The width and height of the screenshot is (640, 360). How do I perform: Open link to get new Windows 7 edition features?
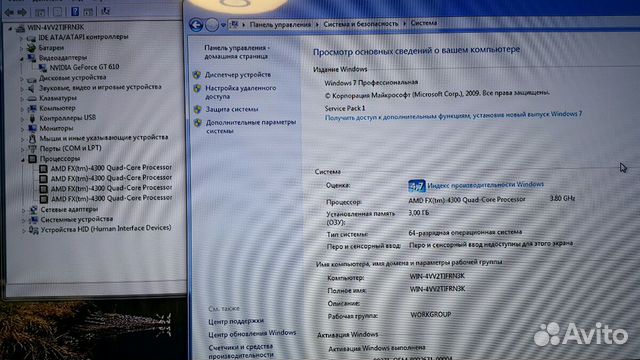pos(453,116)
